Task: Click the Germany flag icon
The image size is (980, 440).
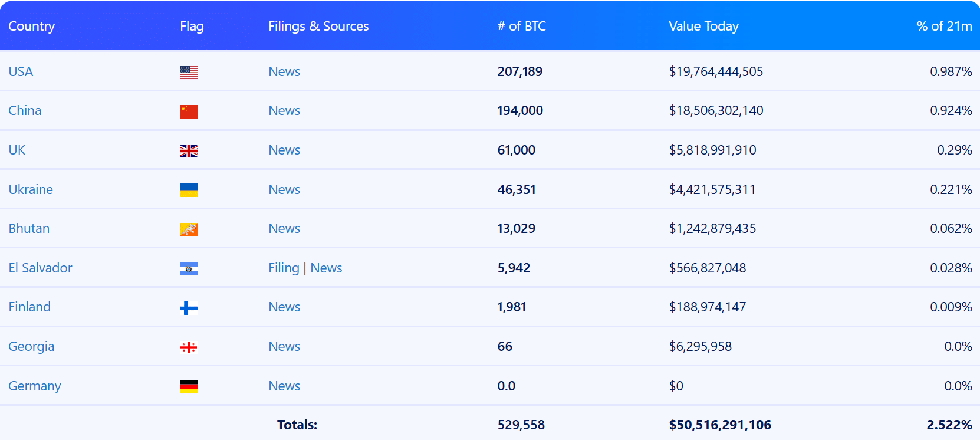Action: pos(188,386)
